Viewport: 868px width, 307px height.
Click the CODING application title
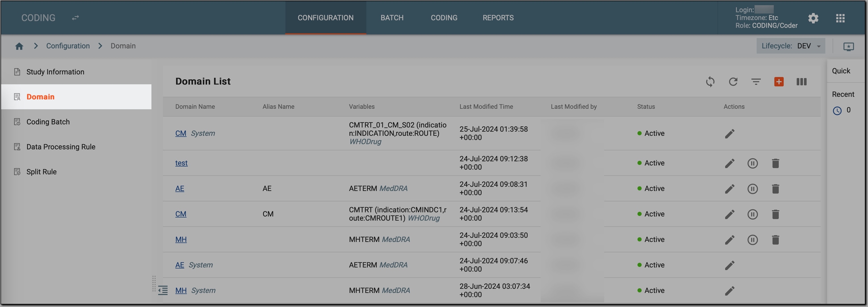tap(38, 18)
